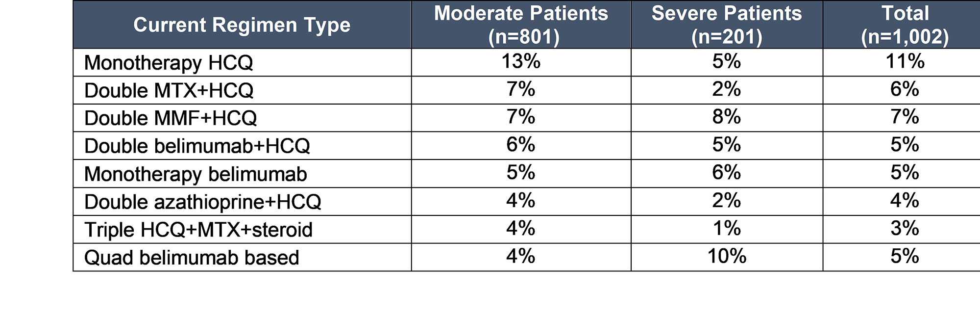Click the Double MMF+HCQ row label
The width and height of the screenshot is (980, 318).
click(x=171, y=118)
